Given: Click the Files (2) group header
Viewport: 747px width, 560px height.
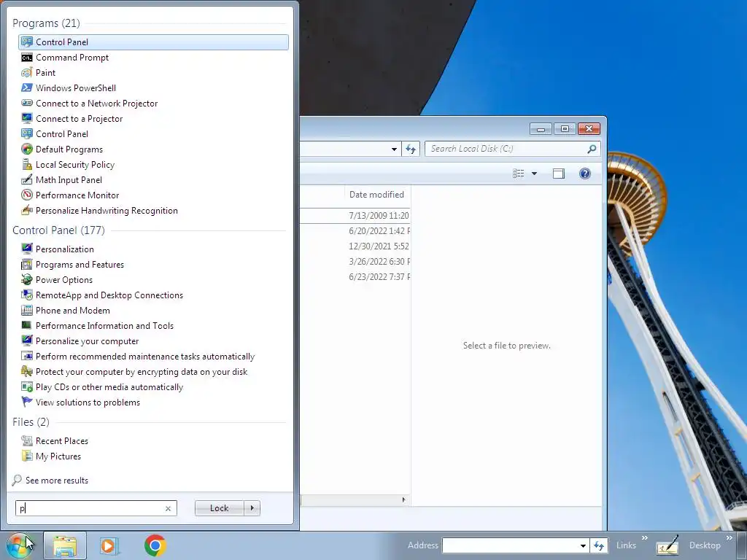Looking at the screenshot, I should click(31, 422).
